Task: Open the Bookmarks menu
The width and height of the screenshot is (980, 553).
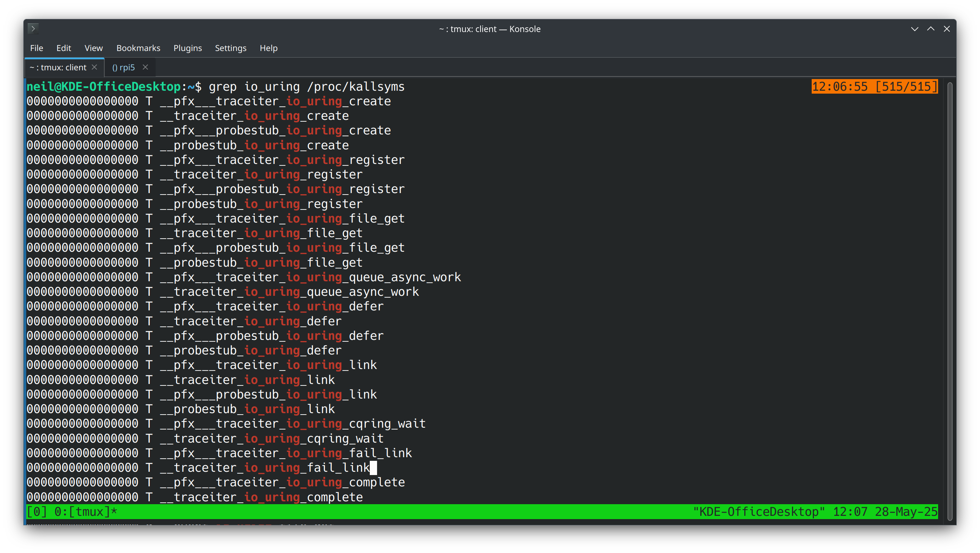Action: pyautogui.click(x=138, y=48)
